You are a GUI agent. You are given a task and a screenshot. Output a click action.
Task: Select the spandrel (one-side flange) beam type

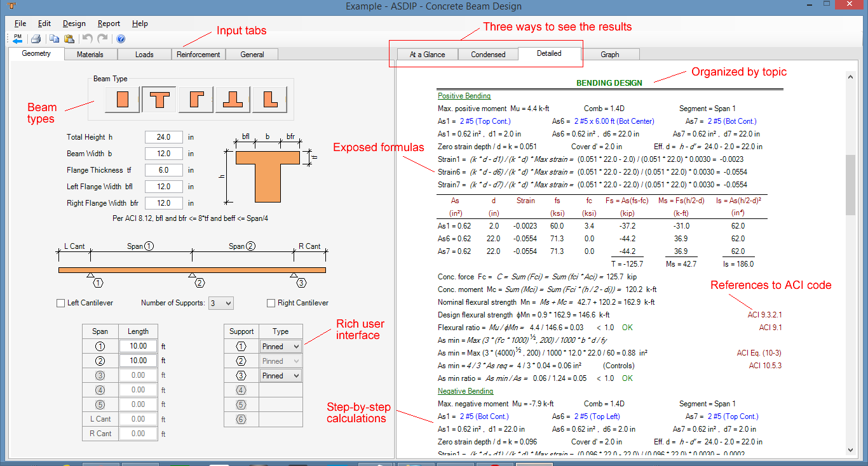point(196,100)
